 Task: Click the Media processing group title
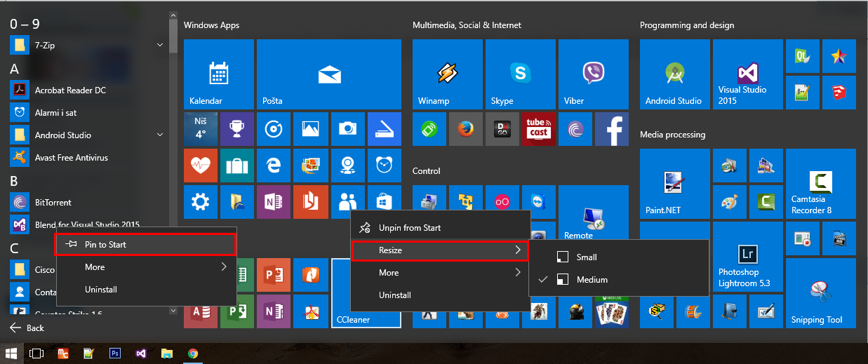[x=672, y=135]
